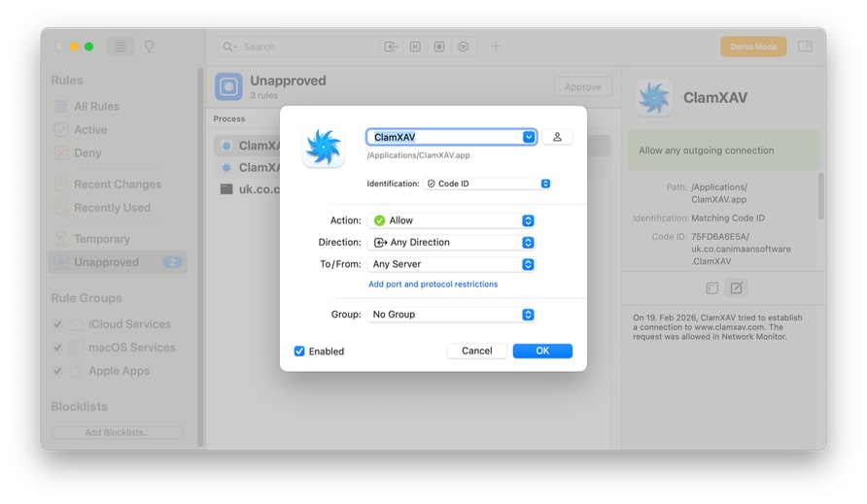
Task: Click iCloud Services group label
Action: (x=130, y=324)
